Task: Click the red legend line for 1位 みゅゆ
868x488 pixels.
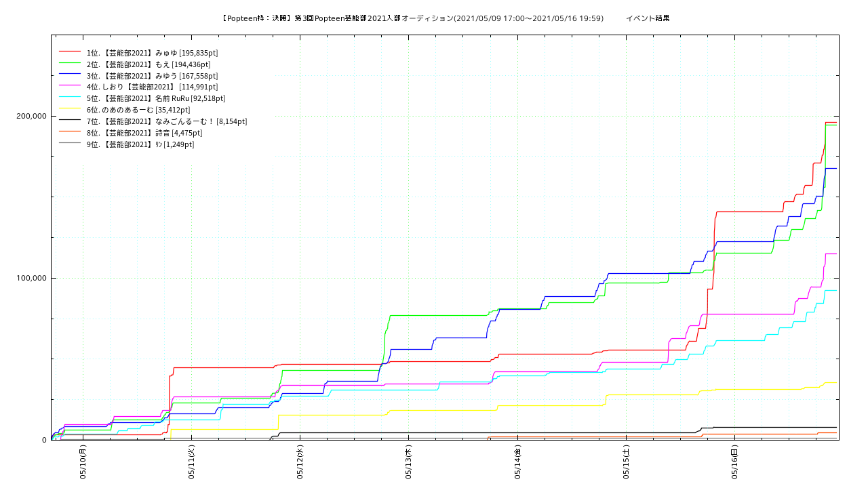Action: pos(70,52)
